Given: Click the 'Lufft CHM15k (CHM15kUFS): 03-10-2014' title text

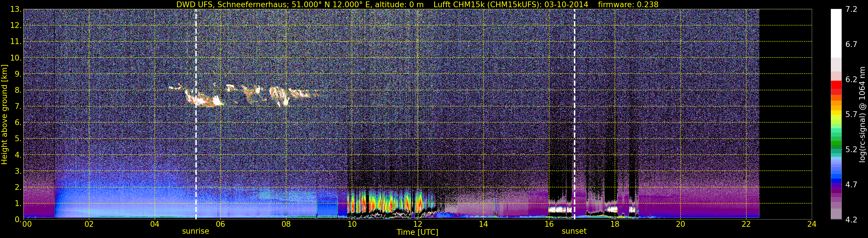Looking at the screenshot, I should tap(511, 4).
